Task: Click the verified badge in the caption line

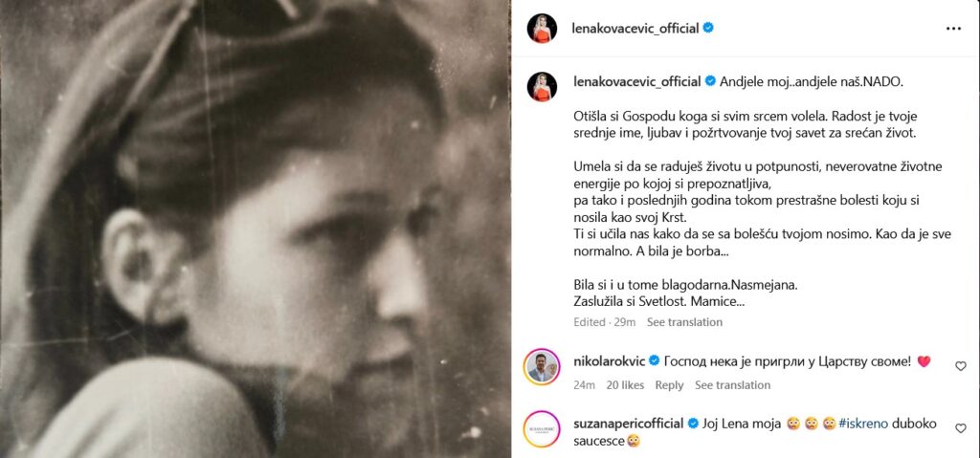Action: (x=710, y=81)
